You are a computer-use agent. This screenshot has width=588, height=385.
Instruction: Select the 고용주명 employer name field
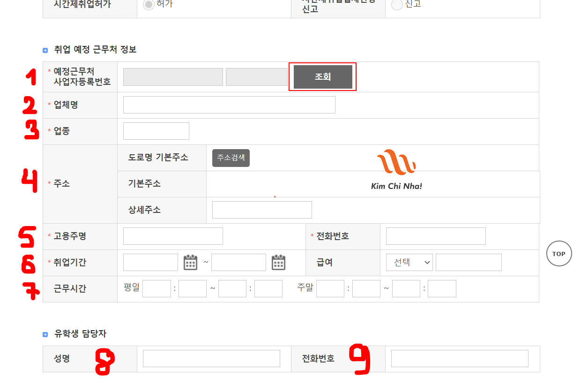tap(173, 236)
